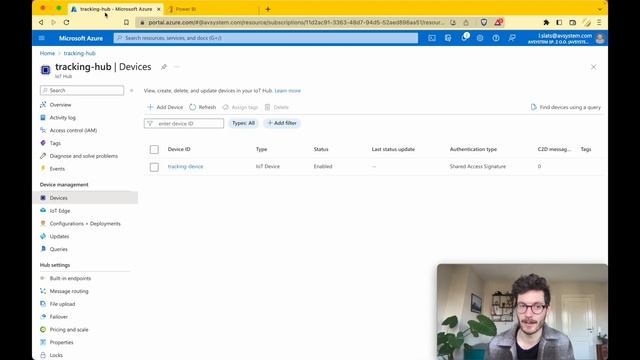640x360 pixels.
Task: Open the Learn more link
Action: coord(287,91)
